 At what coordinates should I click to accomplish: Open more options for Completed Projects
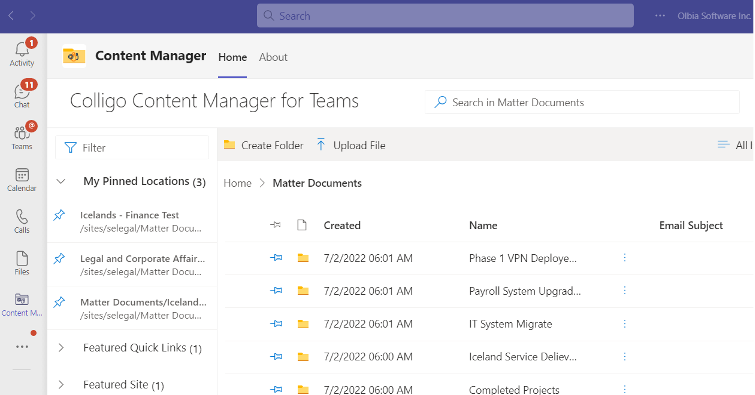(625, 389)
